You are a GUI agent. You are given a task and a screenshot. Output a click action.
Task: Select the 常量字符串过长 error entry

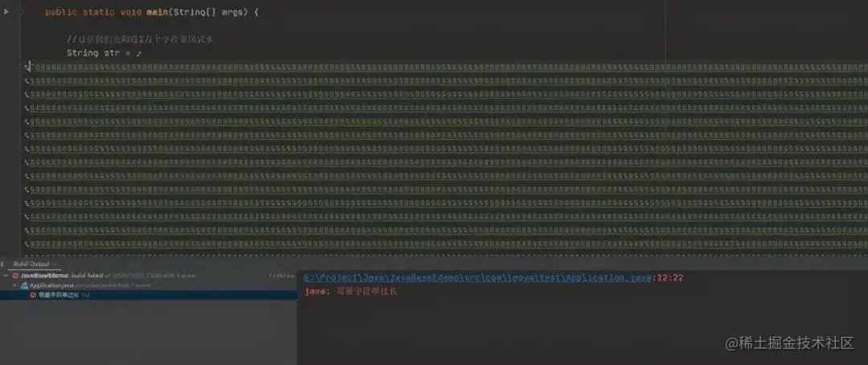149,295
